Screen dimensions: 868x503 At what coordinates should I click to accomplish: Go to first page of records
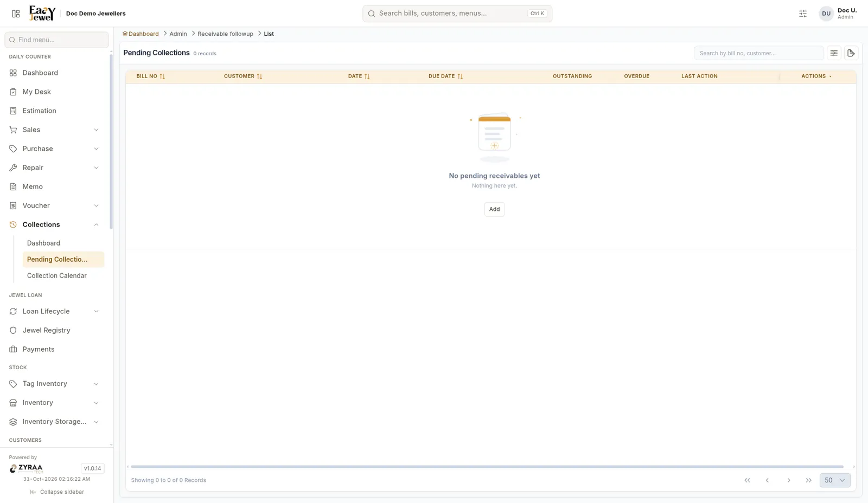click(x=747, y=480)
